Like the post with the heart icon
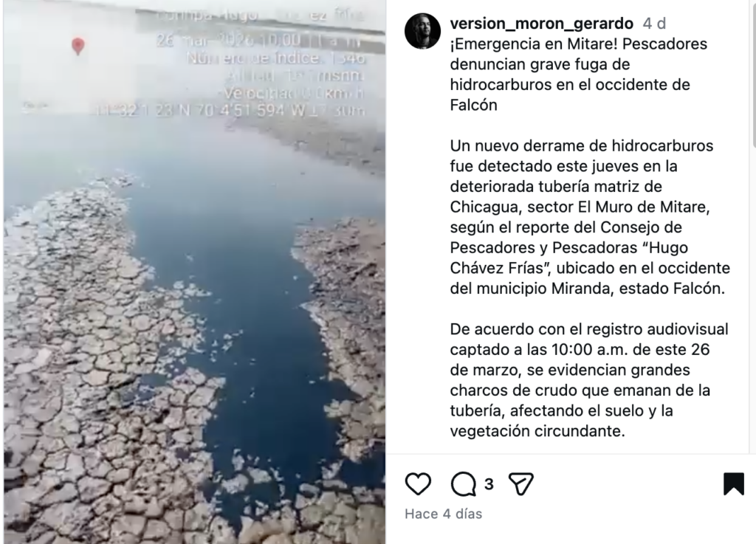Image resolution: width=756 pixels, height=544 pixels. click(x=418, y=483)
